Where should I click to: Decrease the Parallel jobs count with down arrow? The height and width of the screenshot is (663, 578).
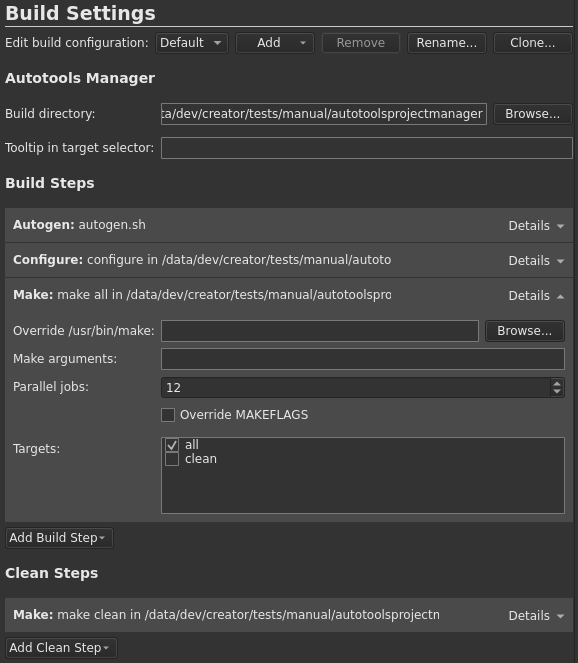pyautogui.click(x=557, y=392)
